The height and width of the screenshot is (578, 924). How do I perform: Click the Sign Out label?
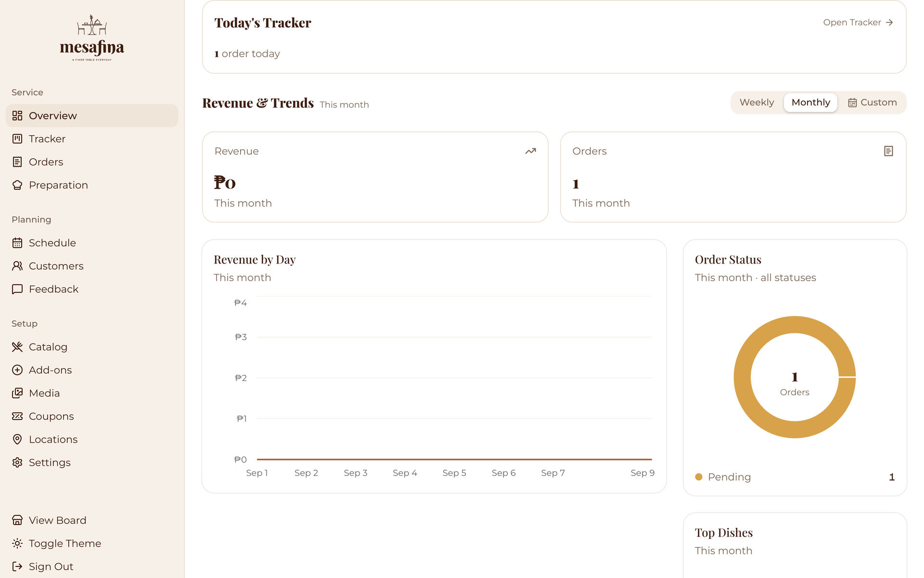(x=51, y=566)
